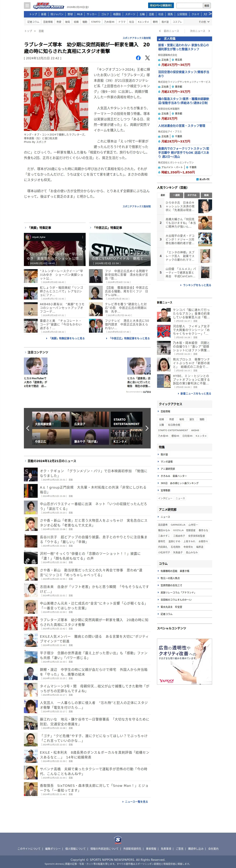Switch ranking to the おすすめ tab
The width and height of the screenshot is (236, 868).
192,195
